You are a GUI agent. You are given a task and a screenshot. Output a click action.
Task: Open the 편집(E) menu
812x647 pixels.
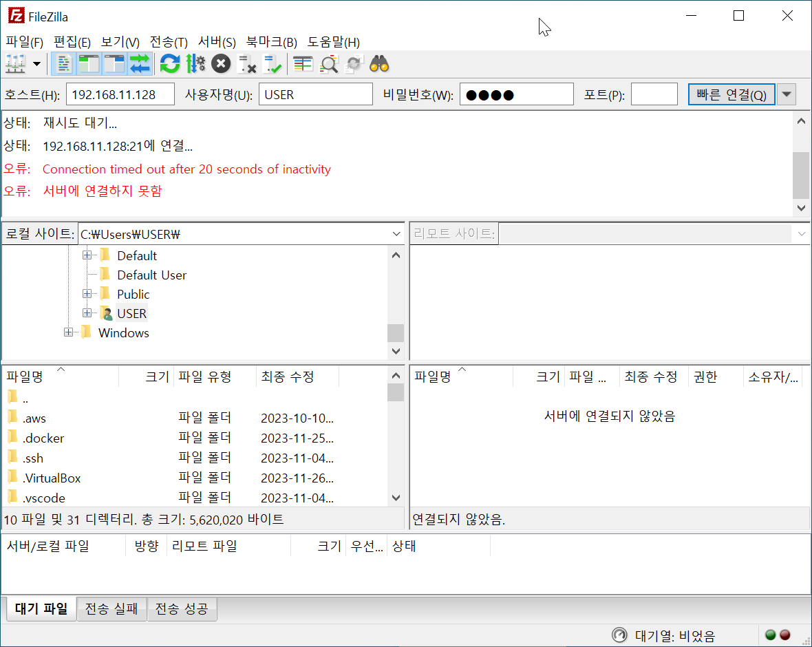[72, 42]
